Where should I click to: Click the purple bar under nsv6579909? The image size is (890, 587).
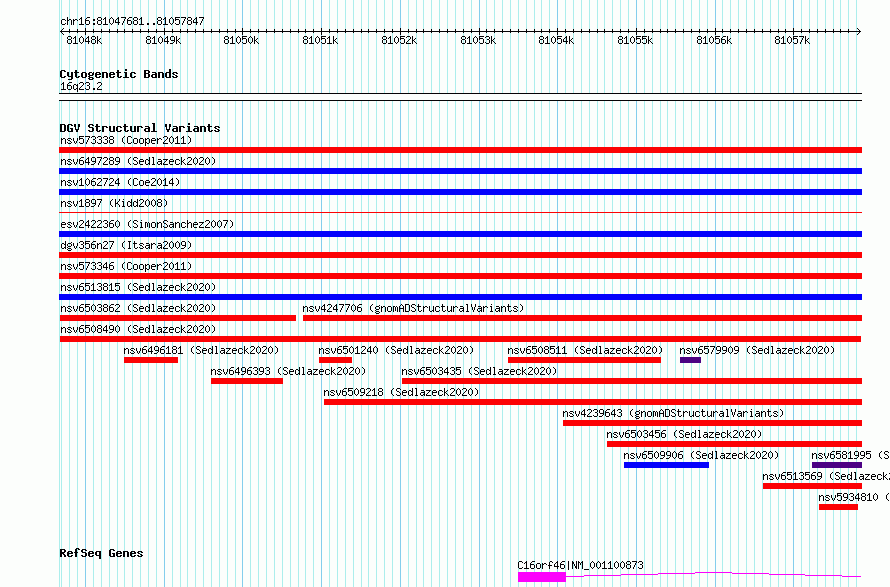[690, 360]
